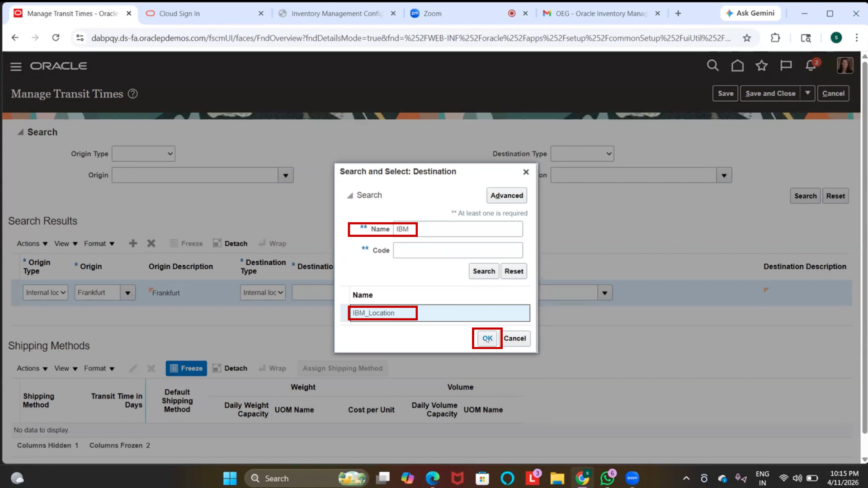Open the Actions menu in Search Results
This screenshot has height=488, width=868.
tap(32, 244)
